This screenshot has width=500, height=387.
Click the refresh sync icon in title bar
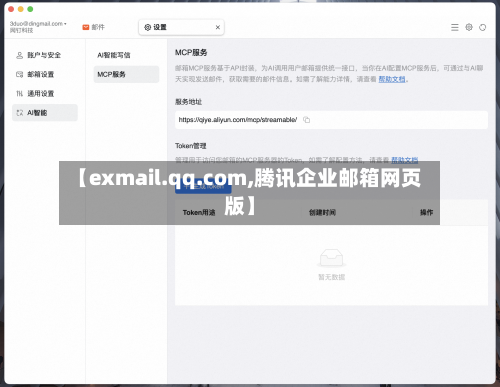[483, 27]
